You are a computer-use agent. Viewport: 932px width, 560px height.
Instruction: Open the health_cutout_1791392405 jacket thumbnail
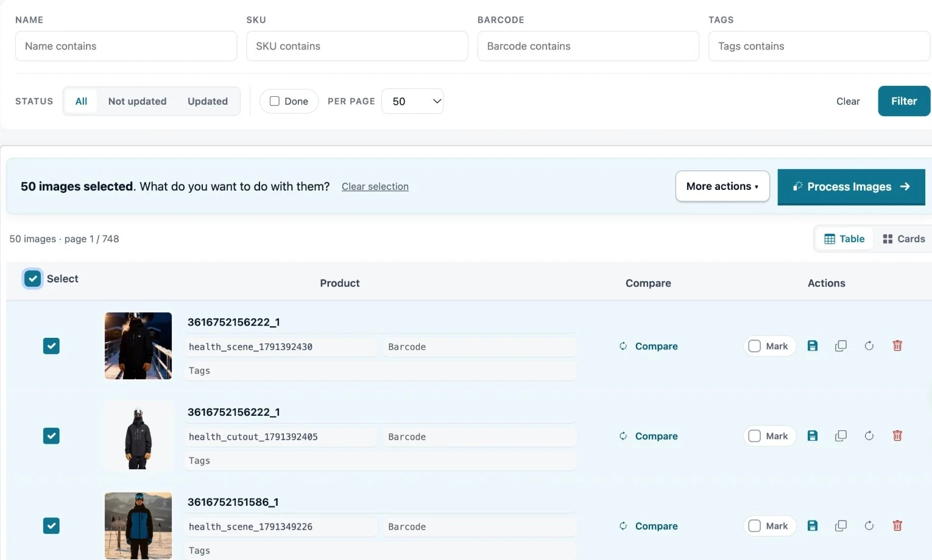[138, 436]
